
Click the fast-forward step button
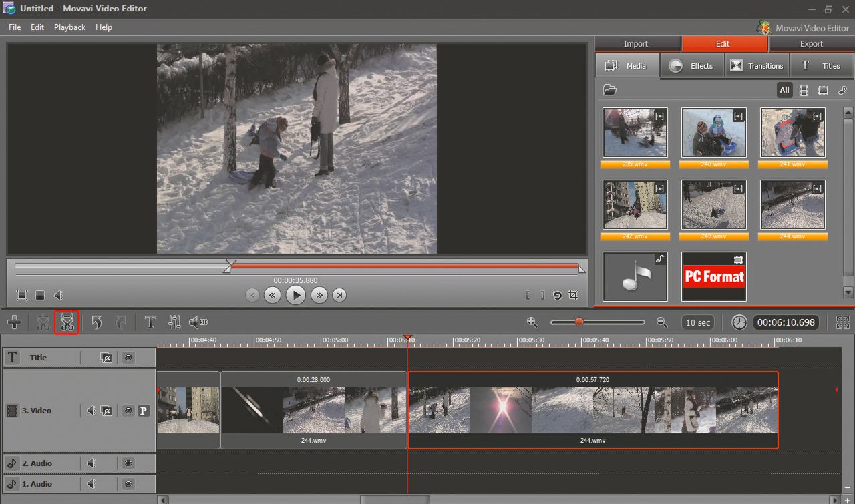[x=319, y=295]
